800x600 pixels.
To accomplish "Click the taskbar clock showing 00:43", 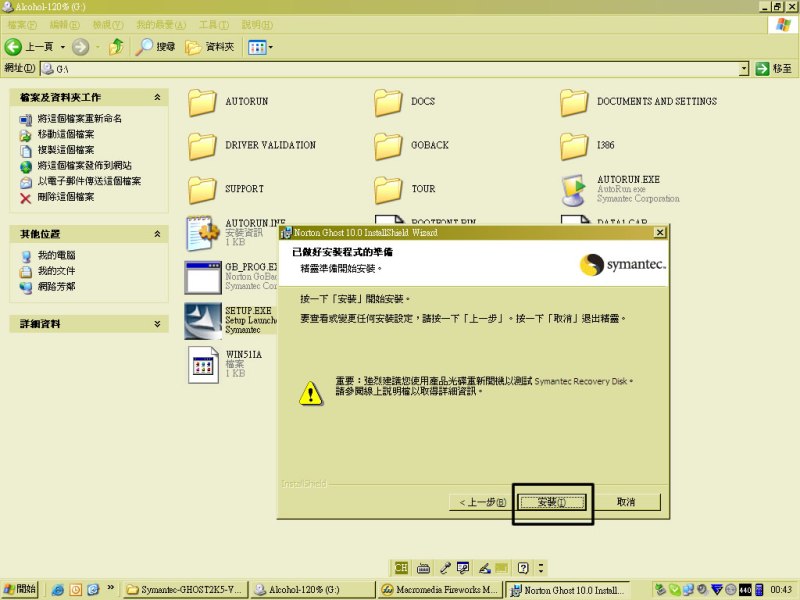I will point(781,590).
